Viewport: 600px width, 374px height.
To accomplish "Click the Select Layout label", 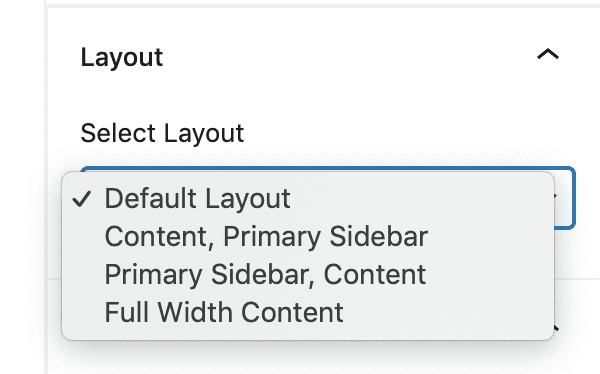I will (162, 133).
